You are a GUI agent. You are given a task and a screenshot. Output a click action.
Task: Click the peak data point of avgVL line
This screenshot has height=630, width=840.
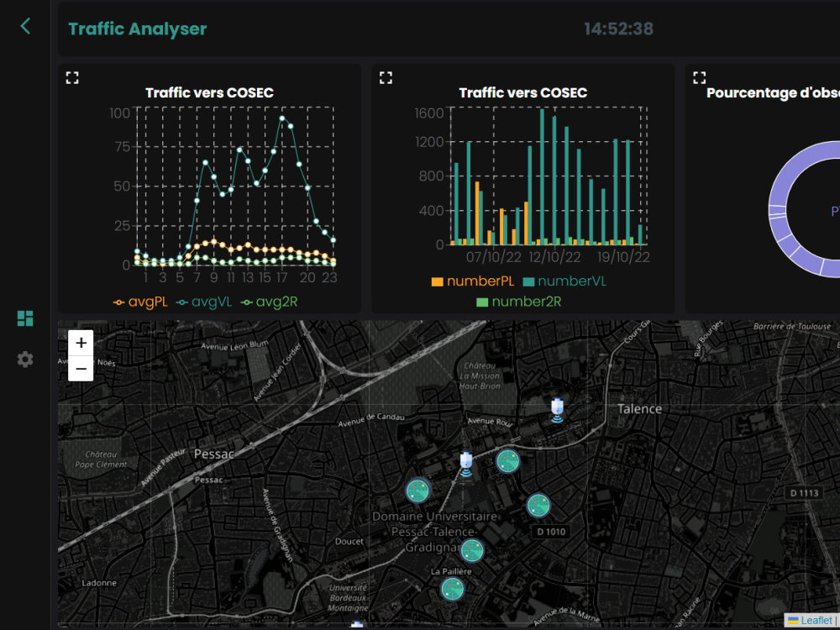pyautogui.click(x=282, y=118)
